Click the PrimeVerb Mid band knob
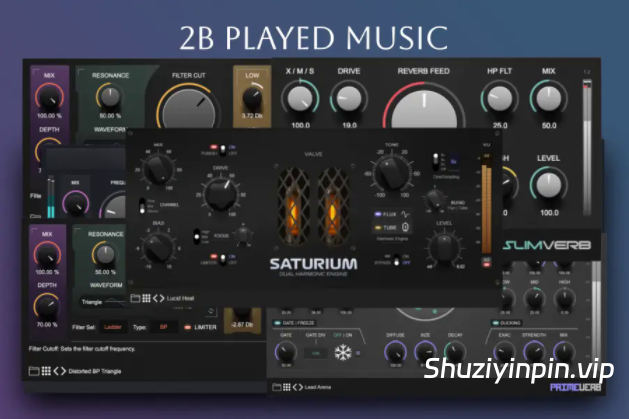 pyautogui.click(x=534, y=298)
